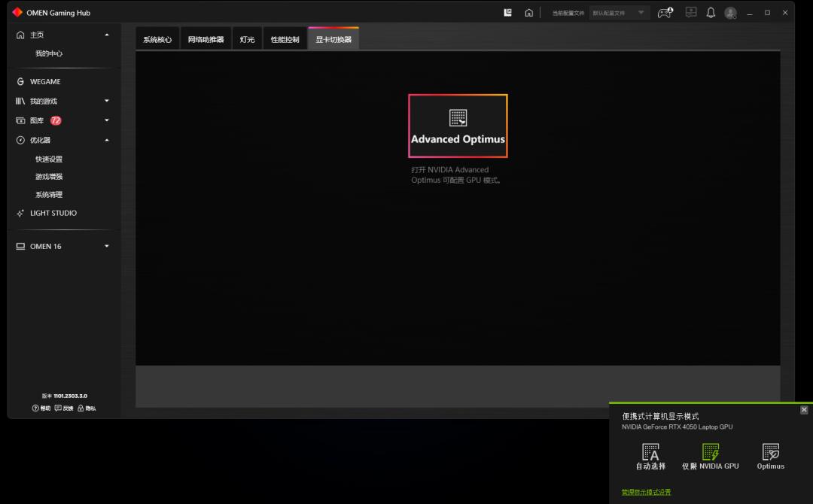The image size is (813, 504).
Task: Open notifications bell icon
Action: coord(711,13)
